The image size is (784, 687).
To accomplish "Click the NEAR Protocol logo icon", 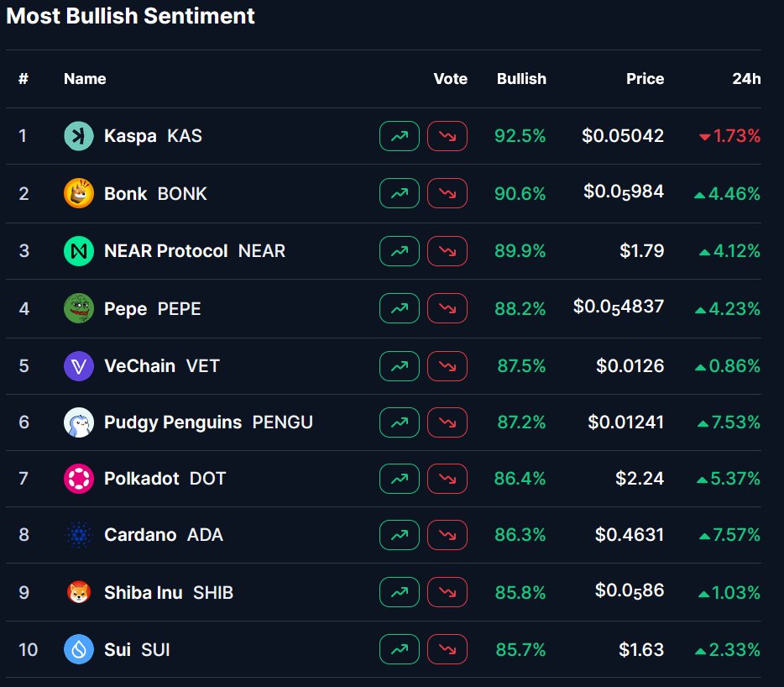I will point(79,251).
